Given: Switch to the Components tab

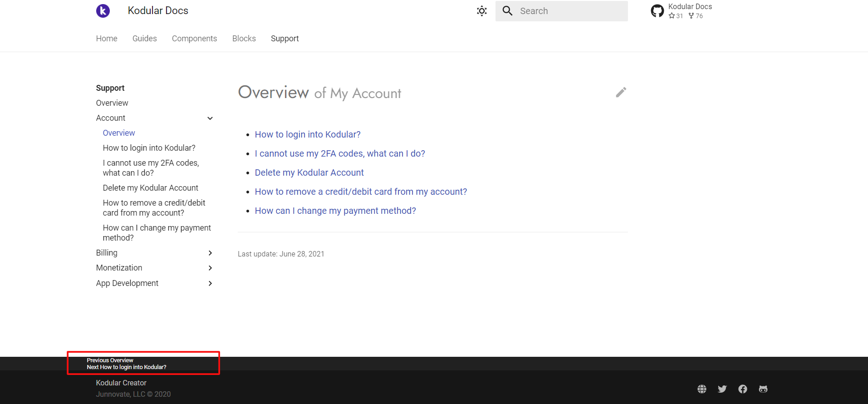Looking at the screenshot, I should (194, 39).
